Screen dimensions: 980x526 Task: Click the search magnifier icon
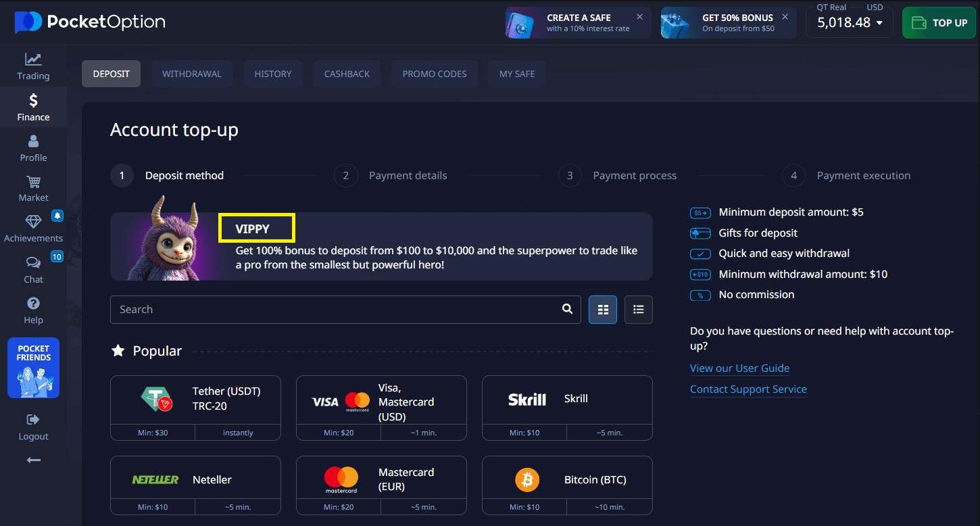[x=567, y=310]
